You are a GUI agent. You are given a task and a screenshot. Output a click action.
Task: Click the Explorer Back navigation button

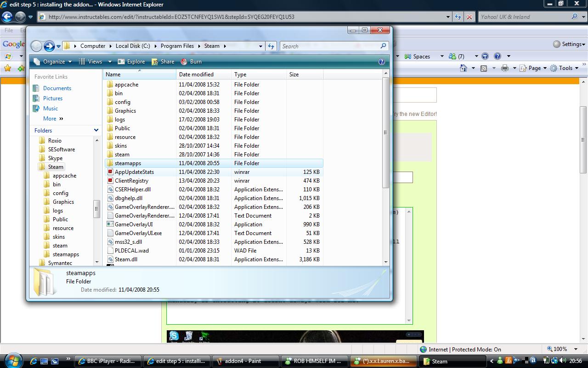tap(36, 46)
